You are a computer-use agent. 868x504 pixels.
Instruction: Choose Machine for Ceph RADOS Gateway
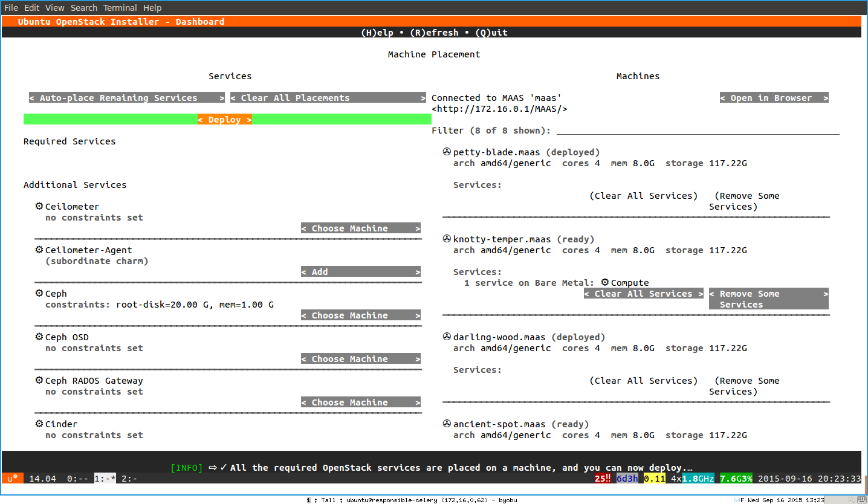tap(361, 402)
